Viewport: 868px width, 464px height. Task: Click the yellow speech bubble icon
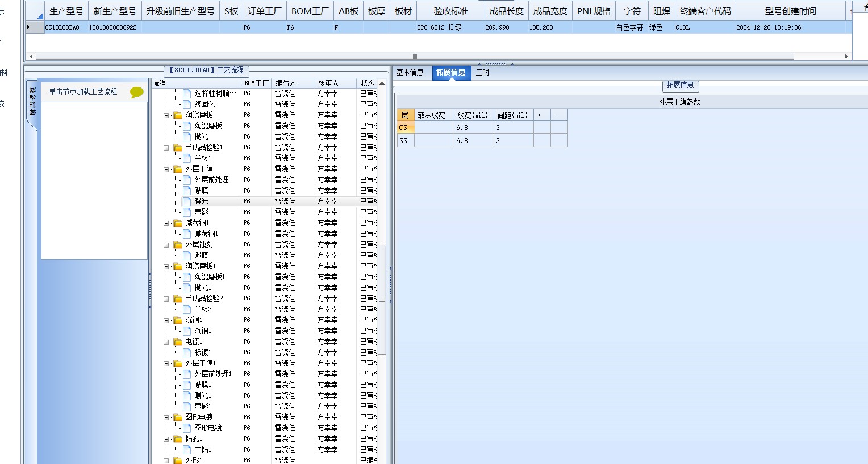click(x=137, y=92)
